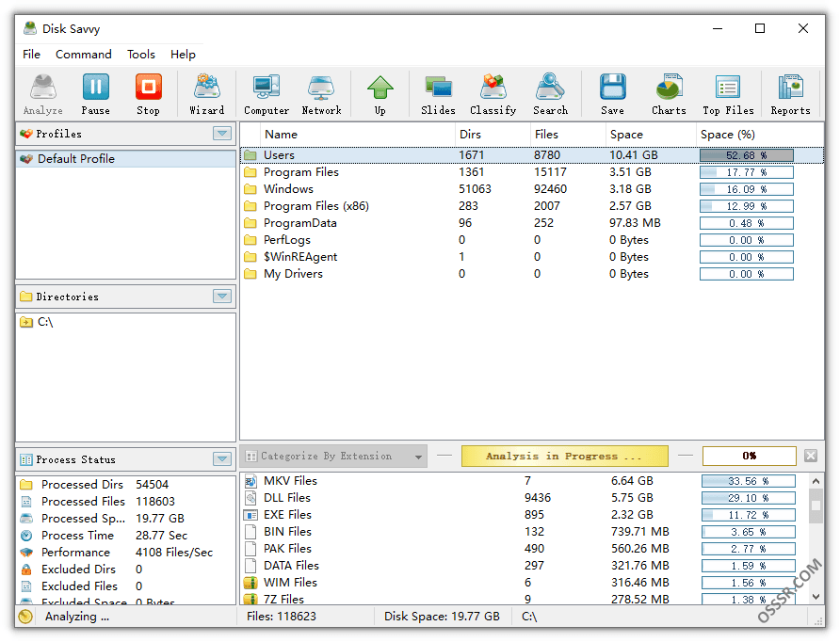Expand the Directories panel dropdown arrow
Viewport: 840px width, 642px height.
222,297
